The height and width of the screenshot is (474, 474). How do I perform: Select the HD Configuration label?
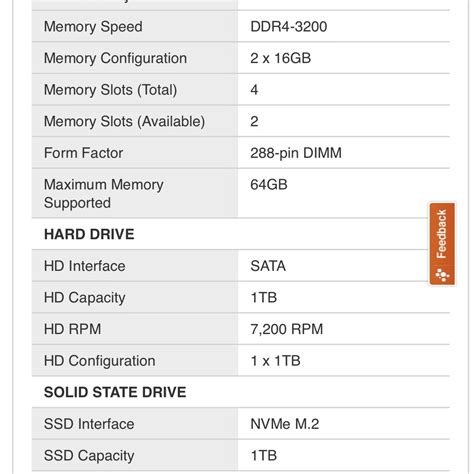tap(100, 361)
